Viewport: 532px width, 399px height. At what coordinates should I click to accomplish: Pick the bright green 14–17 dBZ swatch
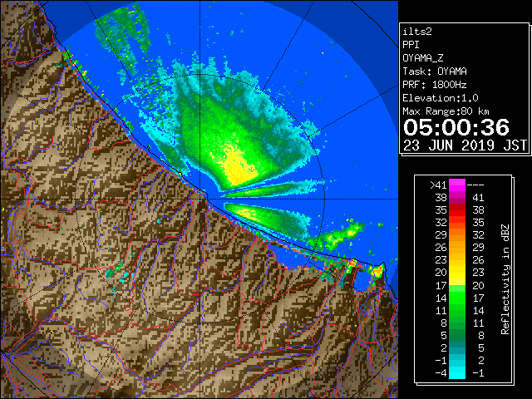click(x=457, y=298)
